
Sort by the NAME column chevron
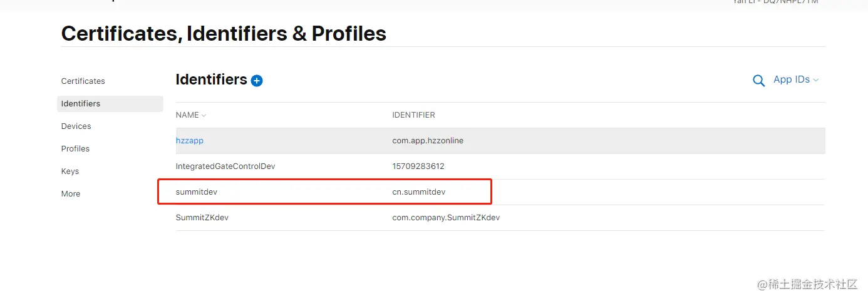coord(204,115)
